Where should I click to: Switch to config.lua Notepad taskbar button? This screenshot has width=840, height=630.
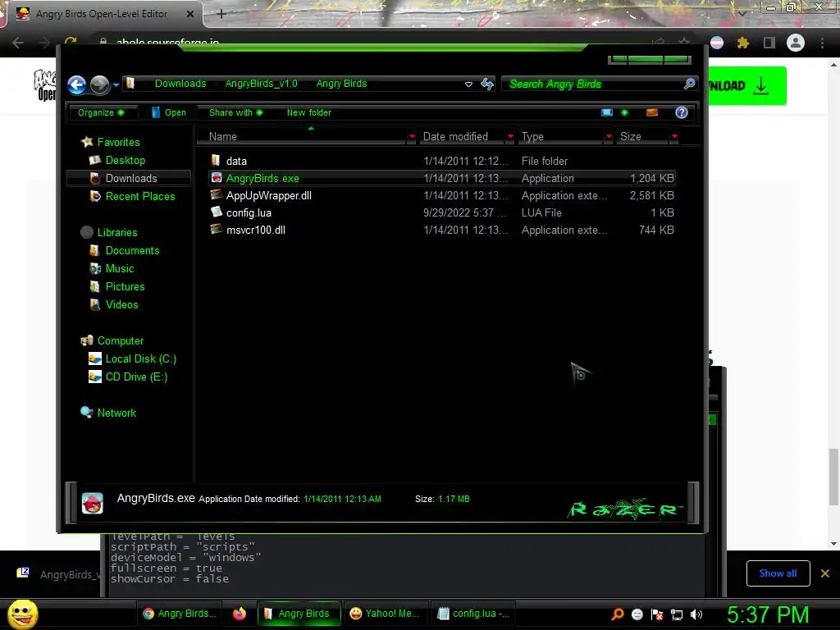(x=473, y=614)
